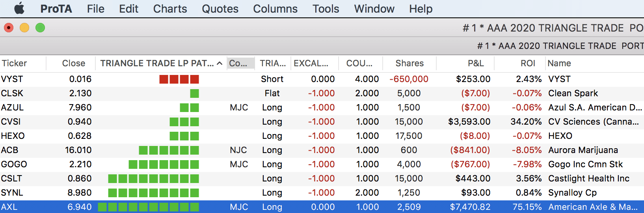Viewport: 644px width, 213px height.
Task: Click Synalloy Cp name cell
Action: tap(572, 192)
